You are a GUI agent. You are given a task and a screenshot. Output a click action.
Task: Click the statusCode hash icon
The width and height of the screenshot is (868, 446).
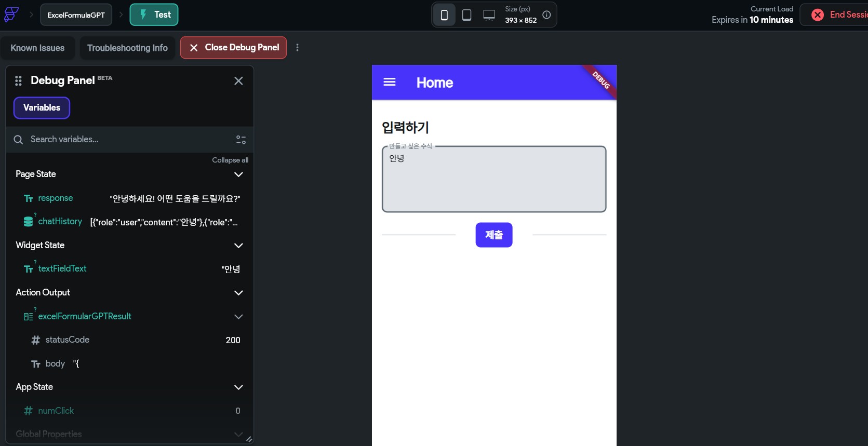pos(36,340)
